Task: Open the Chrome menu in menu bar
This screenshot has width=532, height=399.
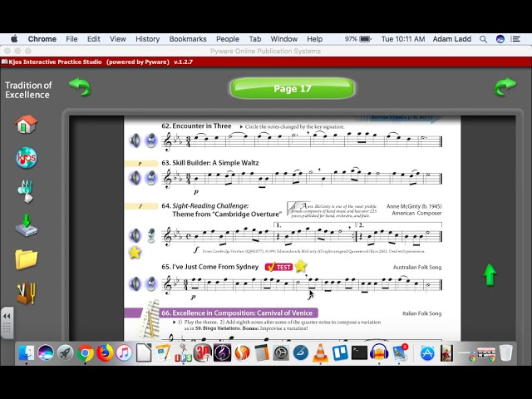Action: 42,39
